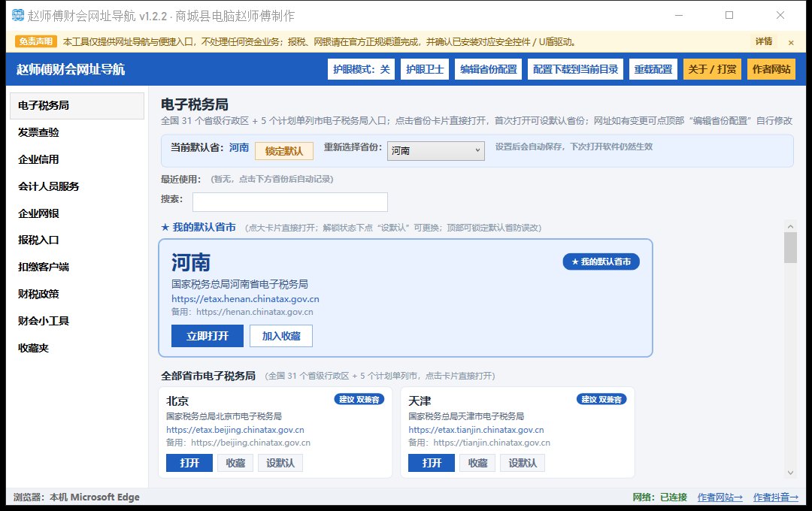Open 发票查验 sidebar section
812x511 pixels.
[77, 132]
